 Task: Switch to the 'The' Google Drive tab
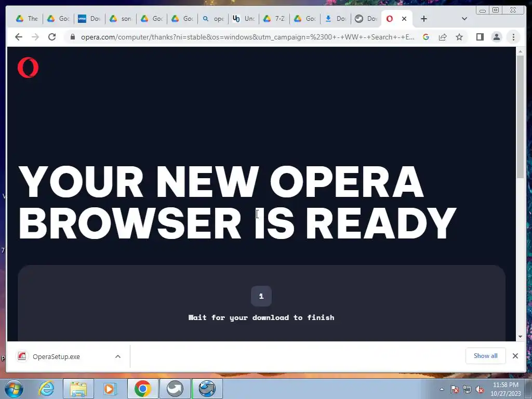27,19
